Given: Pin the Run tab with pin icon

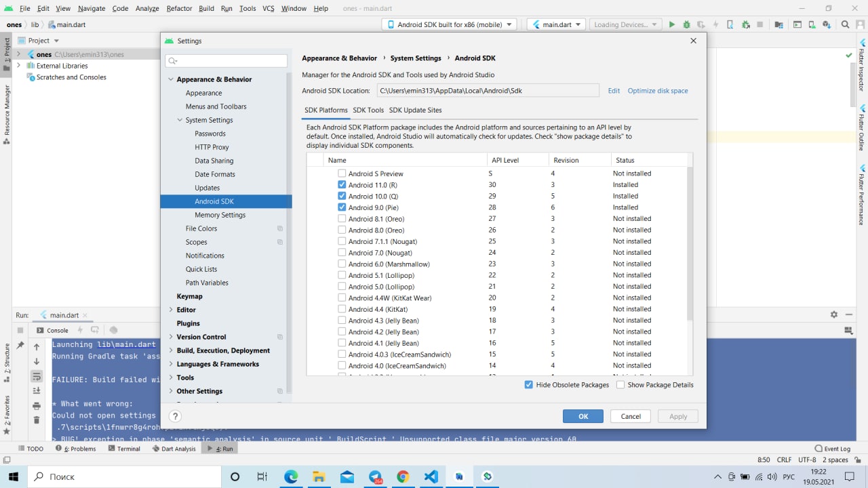Looking at the screenshot, I should [20, 345].
